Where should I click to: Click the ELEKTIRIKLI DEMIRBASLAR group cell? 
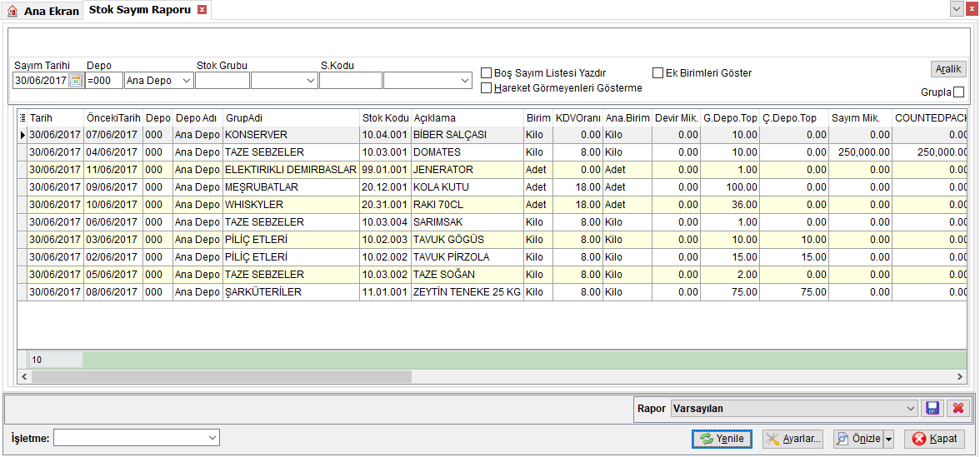(292, 170)
